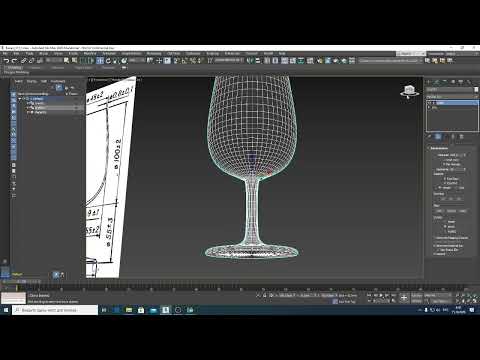Click the Mirror tool icon
480x360 pixels.
tap(250, 60)
